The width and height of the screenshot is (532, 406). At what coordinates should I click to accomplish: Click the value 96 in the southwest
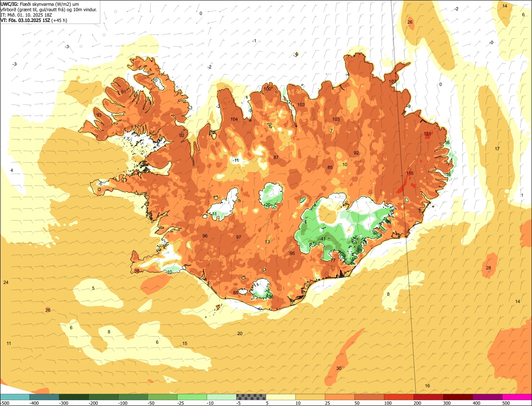pyautogui.click(x=205, y=236)
